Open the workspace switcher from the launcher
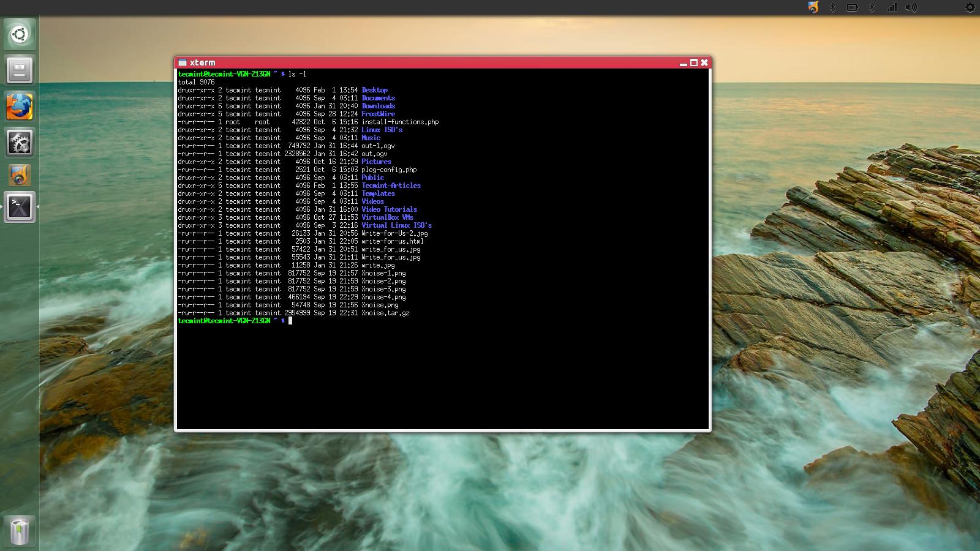This screenshot has height=551, width=980. [x=19, y=70]
